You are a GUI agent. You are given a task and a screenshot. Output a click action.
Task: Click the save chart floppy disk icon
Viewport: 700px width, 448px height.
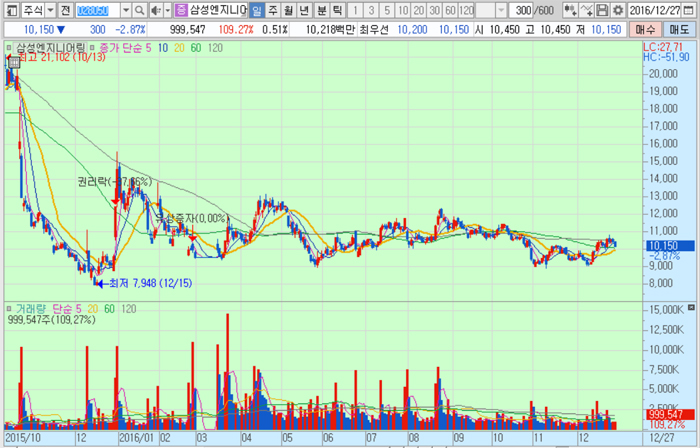point(603,10)
